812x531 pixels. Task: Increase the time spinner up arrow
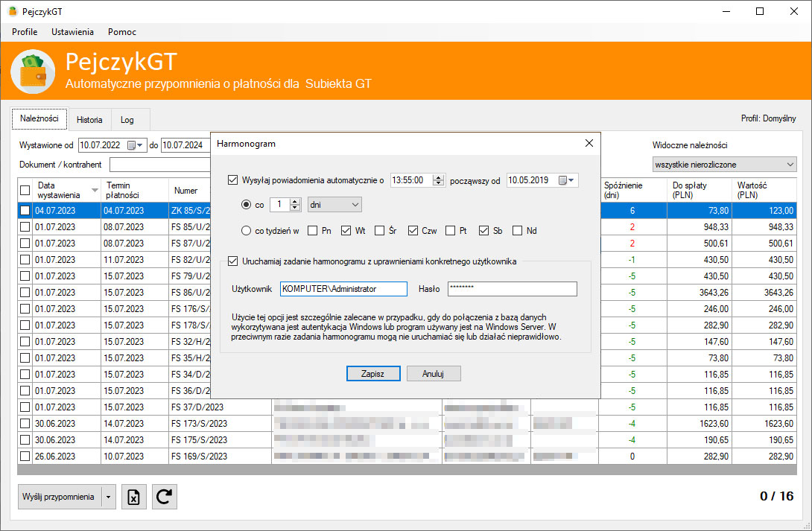coord(438,177)
